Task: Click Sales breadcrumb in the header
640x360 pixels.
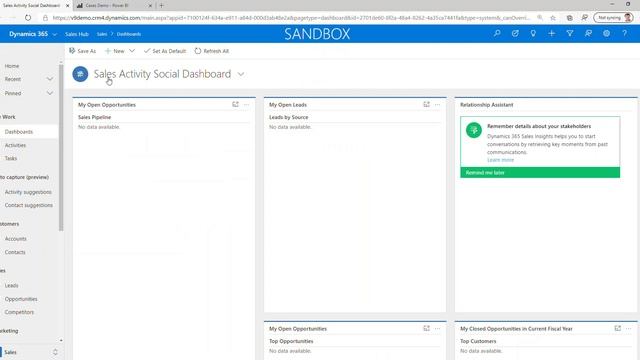Action: pyautogui.click(x=102, y=34)
